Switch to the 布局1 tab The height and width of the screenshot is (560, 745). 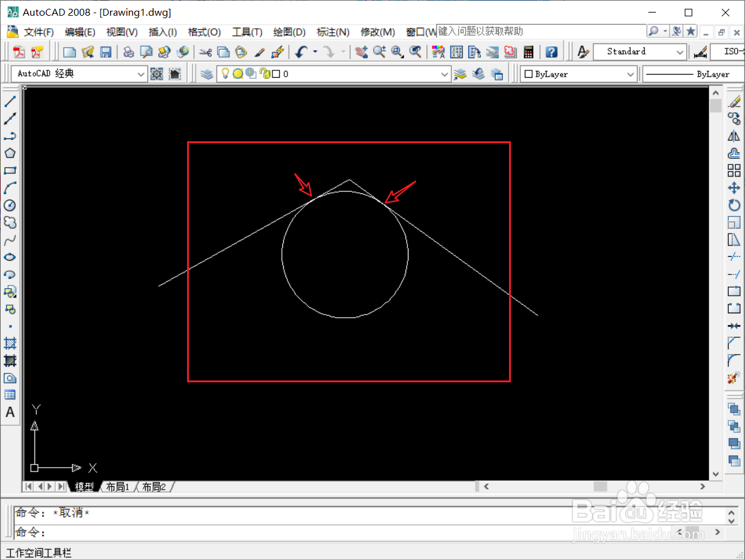(118, 487)
